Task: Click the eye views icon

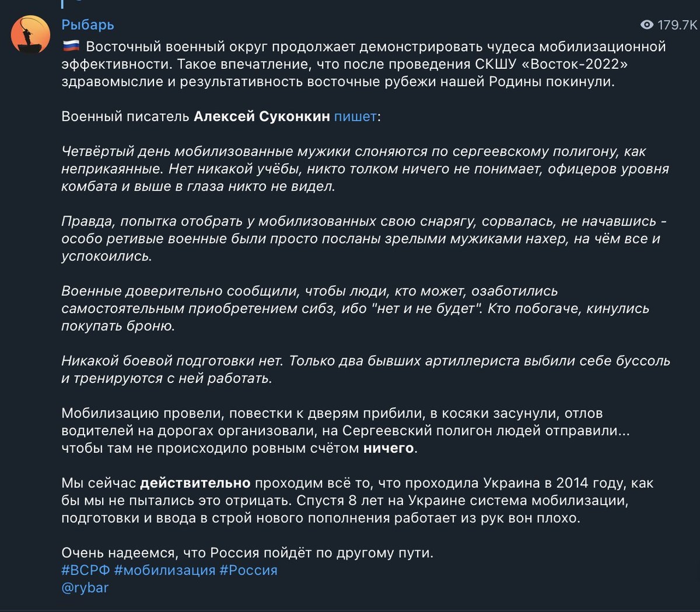Action: [646, 24]
